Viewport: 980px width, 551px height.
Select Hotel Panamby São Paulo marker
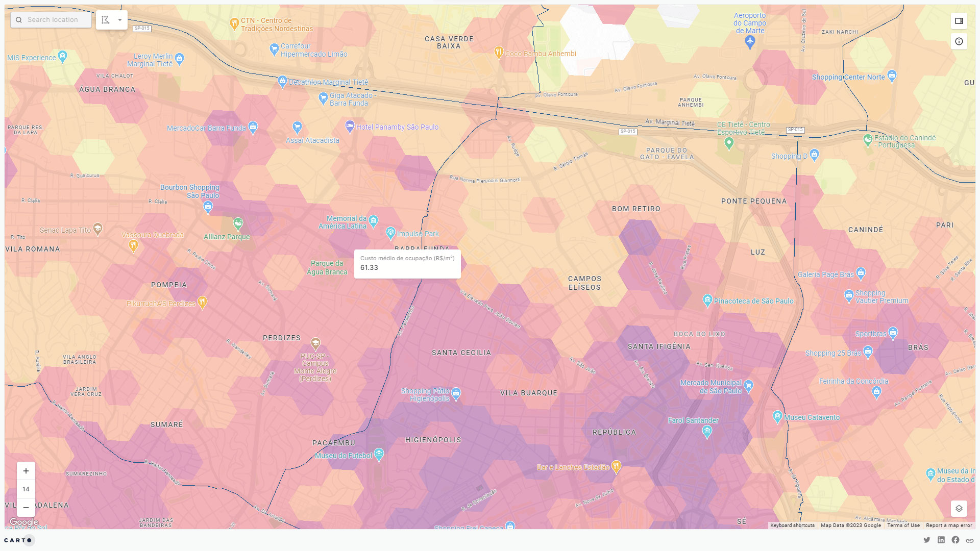click(350, 127)
